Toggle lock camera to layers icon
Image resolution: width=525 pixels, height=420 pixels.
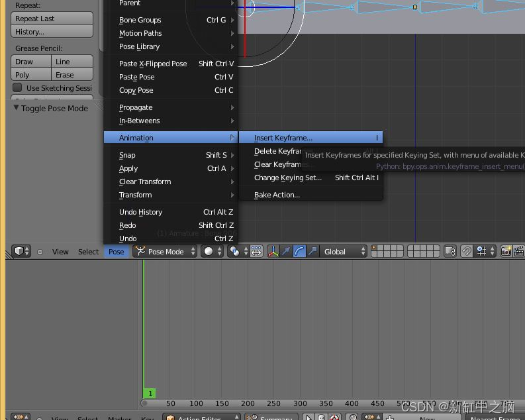(450, 251)
